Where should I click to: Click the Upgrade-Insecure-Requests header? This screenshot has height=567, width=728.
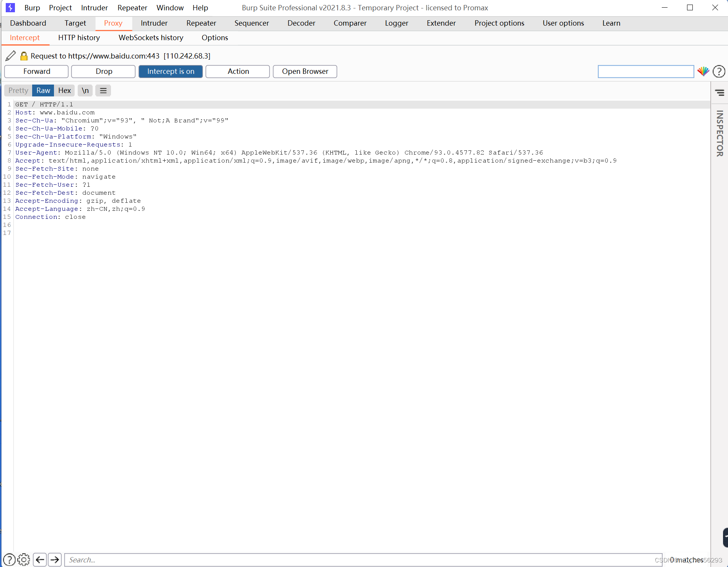tap(73, 145)
